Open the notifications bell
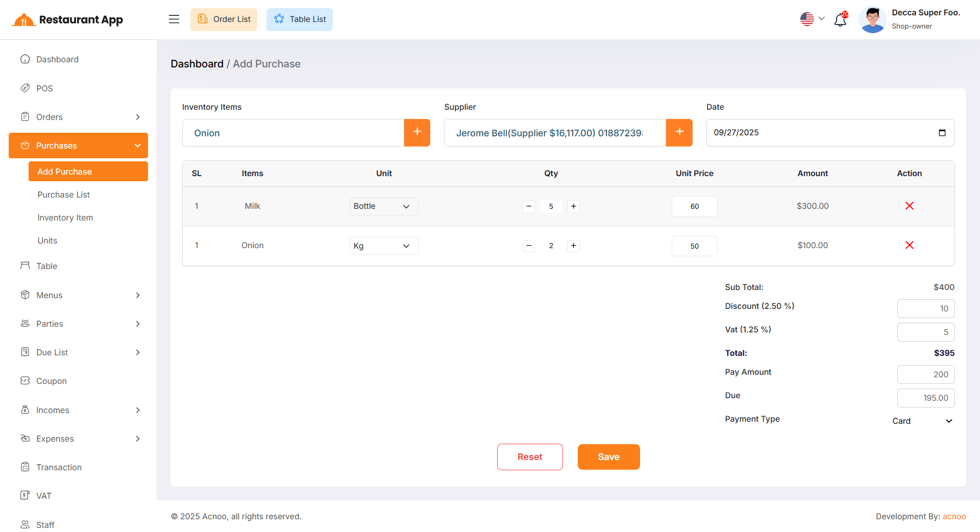This screenshot has height=532, width=980. (840, 20)
